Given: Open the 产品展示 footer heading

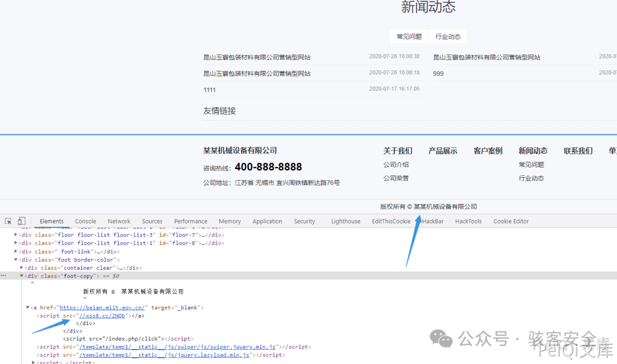Looking at the screenshot, I should pyautogui.click(x=443, y=151).
